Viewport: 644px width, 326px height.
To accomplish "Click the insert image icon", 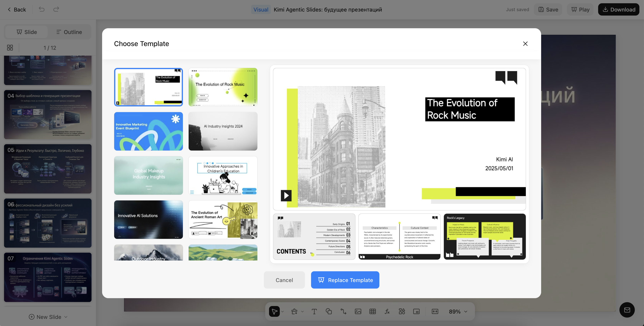I will point(358,311).
